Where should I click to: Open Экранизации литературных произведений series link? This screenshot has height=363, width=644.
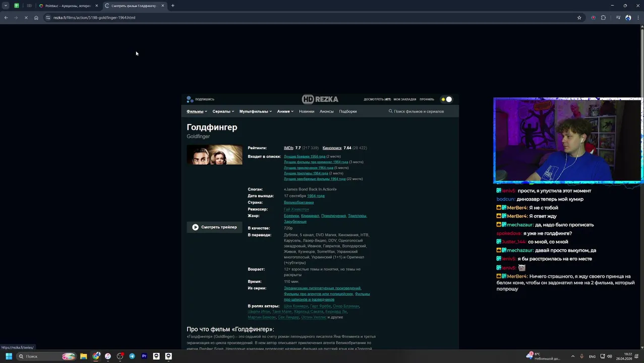pos(322,288)
